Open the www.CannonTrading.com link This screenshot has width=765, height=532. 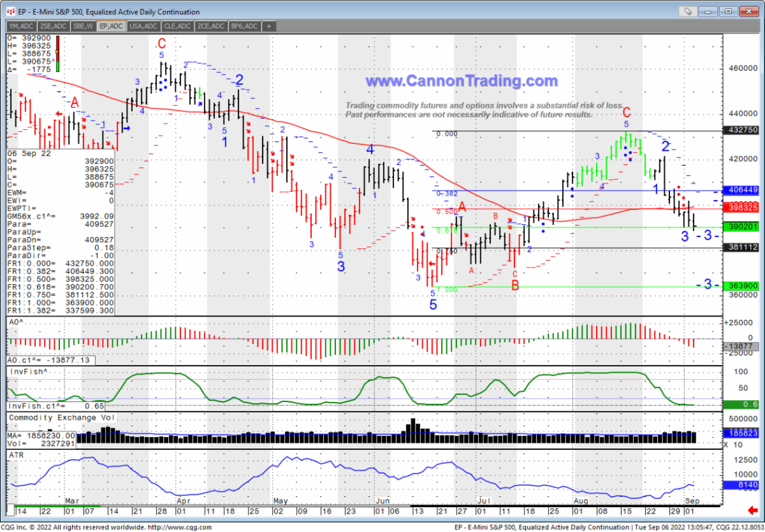point(461,81)
